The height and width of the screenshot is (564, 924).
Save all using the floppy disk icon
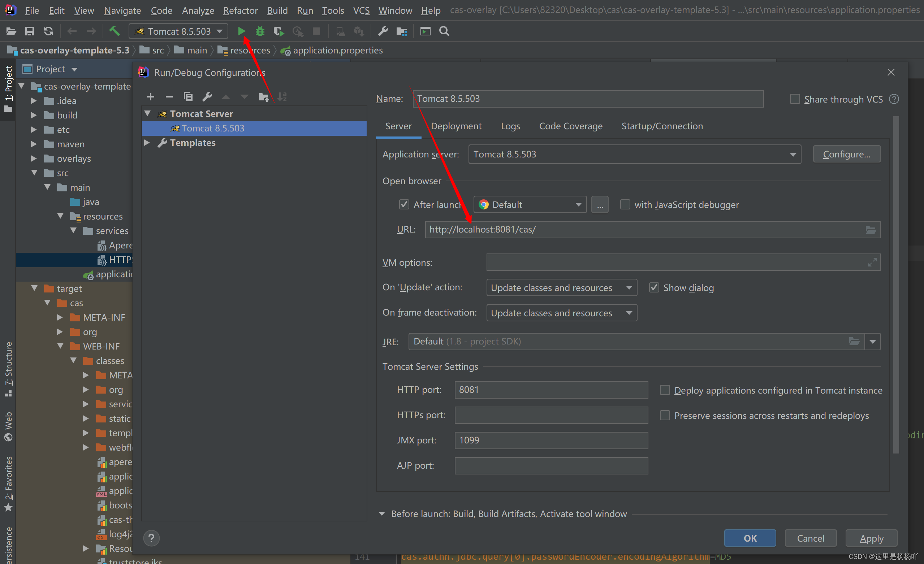tap(30, 31)
